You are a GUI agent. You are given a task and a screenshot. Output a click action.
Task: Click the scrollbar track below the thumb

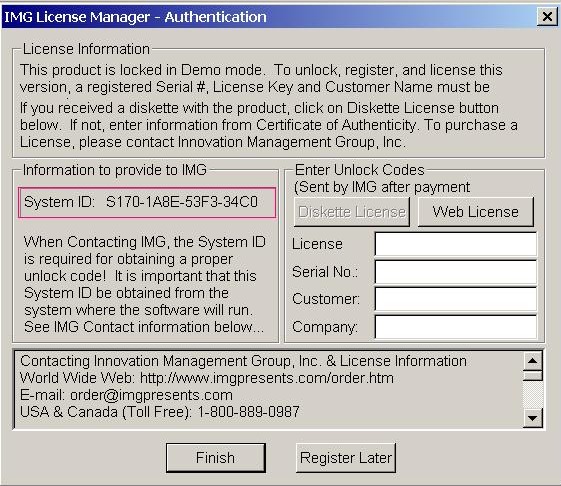[x=532, y=394]
